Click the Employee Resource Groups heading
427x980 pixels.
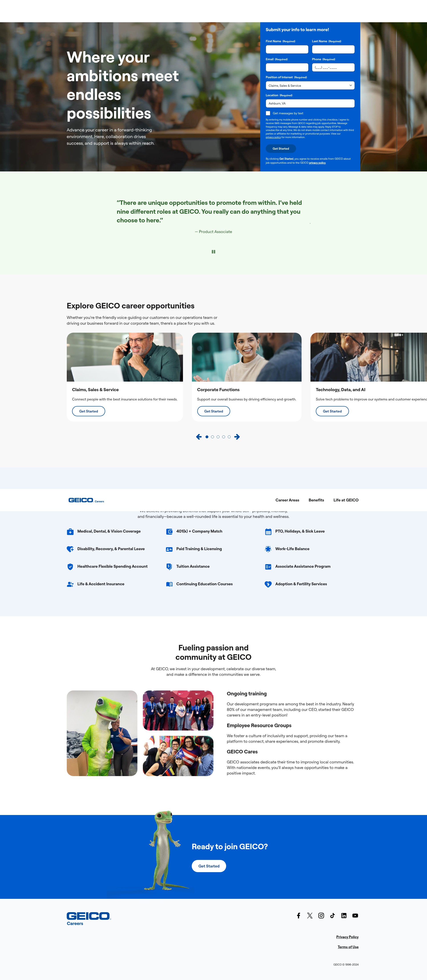click(x=259, y=725)
